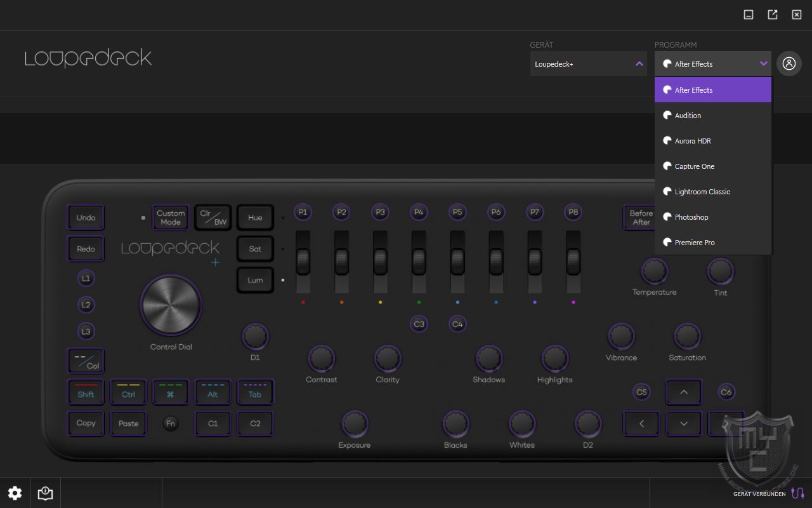Click the down arrow key
This screenshot has width=812, height=508.
coord(684,424)
